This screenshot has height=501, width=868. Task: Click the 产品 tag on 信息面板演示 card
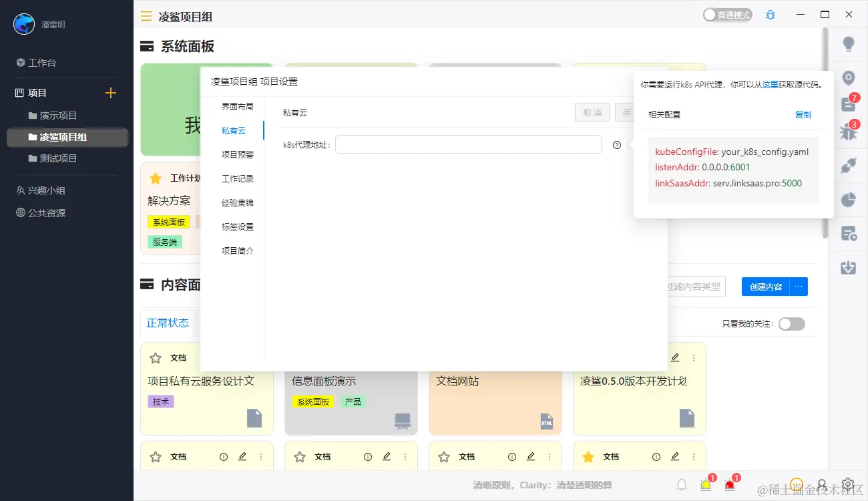(353, 401)
